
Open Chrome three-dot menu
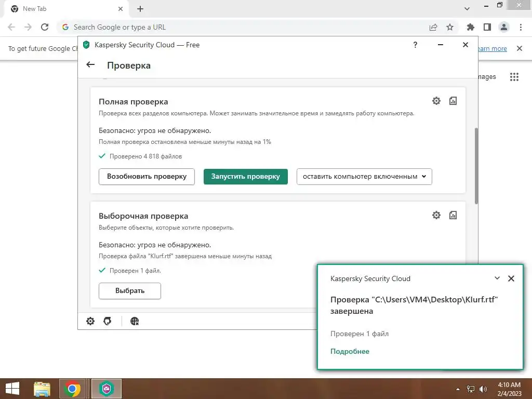[x=521, y=27]
